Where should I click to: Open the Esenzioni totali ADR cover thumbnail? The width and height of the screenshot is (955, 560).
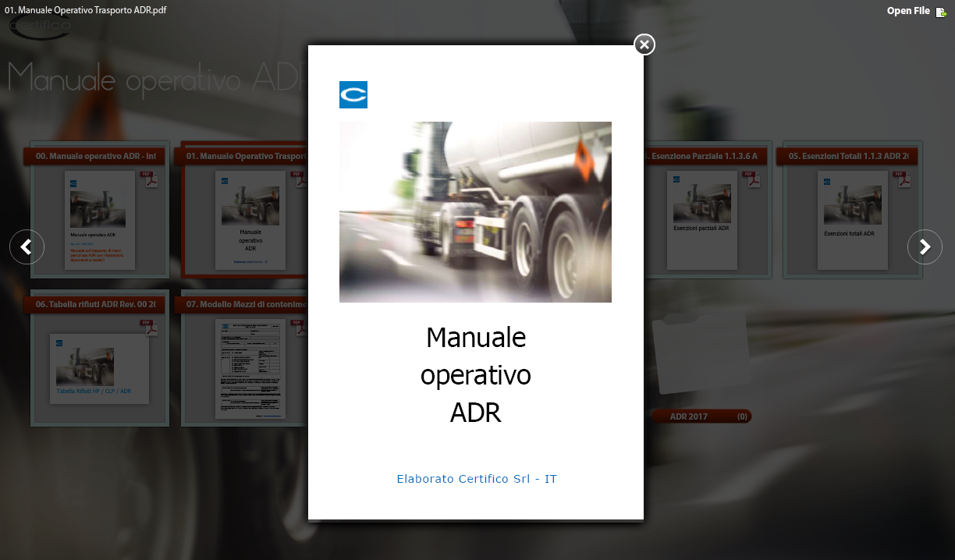coord(852,220)
